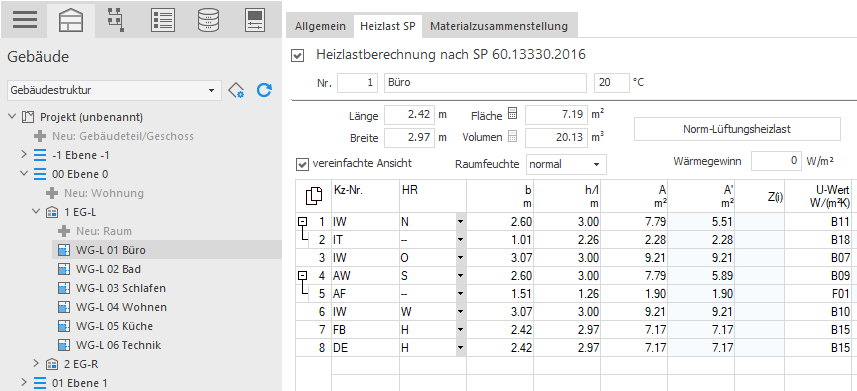Viewport: 857px width, 391px height.
Task: Click the Kz-Nr. cell DE in row 8
Action: click(x=365, y=348)
